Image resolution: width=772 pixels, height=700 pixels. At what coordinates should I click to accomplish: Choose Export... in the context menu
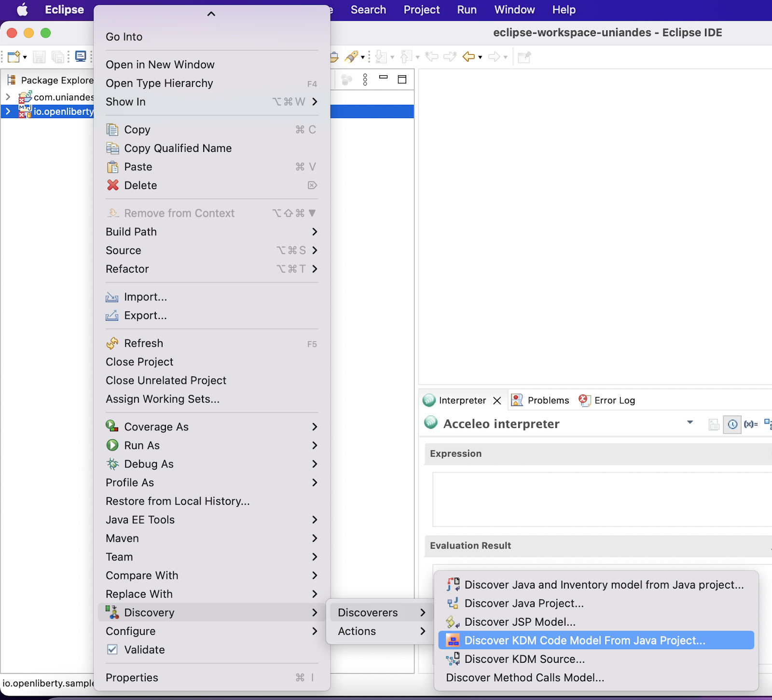point(211,316)
